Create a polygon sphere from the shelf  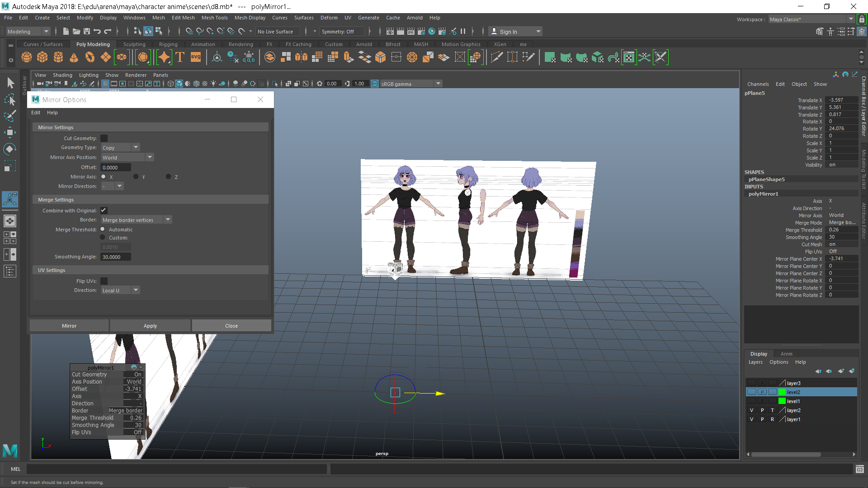point(26,57)
